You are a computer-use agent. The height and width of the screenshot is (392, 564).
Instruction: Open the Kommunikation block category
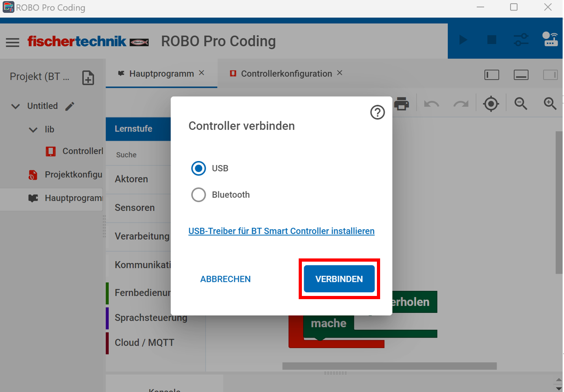point(138,265)
